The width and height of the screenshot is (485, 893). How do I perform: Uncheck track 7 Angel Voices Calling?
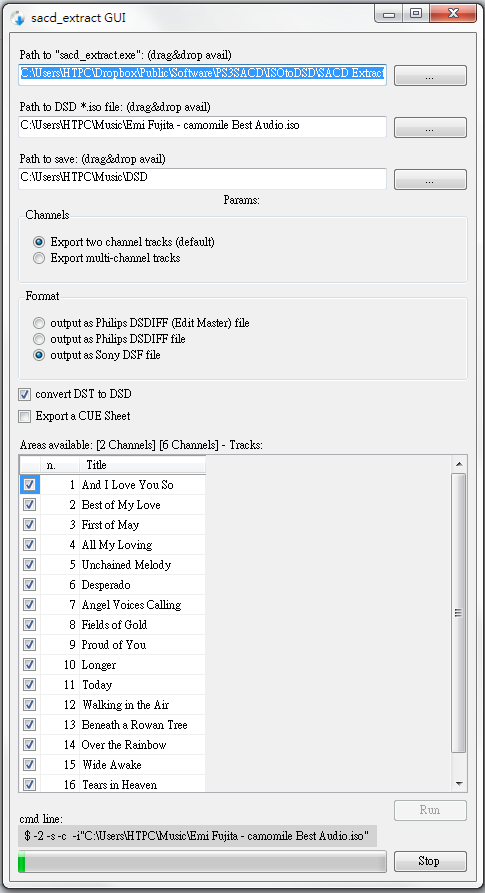click(30, 604)
